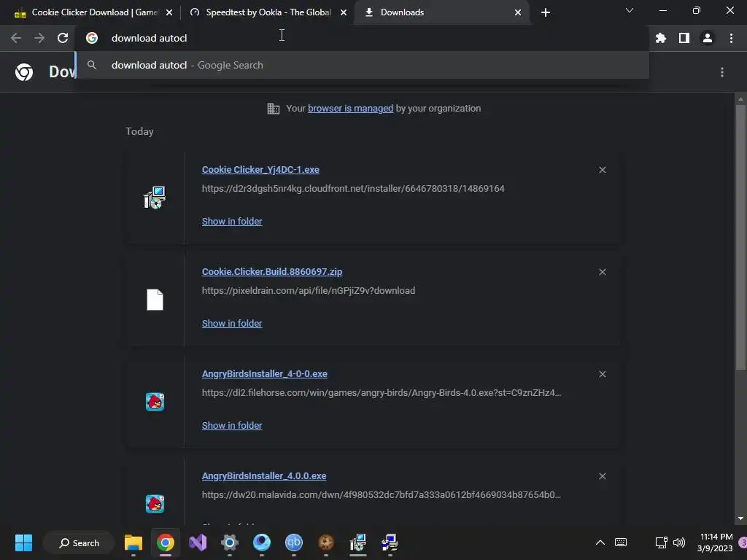Click the dw20.malavida.com source URL
The width and height of the screenshot is (747, 560).
[x=382, y=495]
